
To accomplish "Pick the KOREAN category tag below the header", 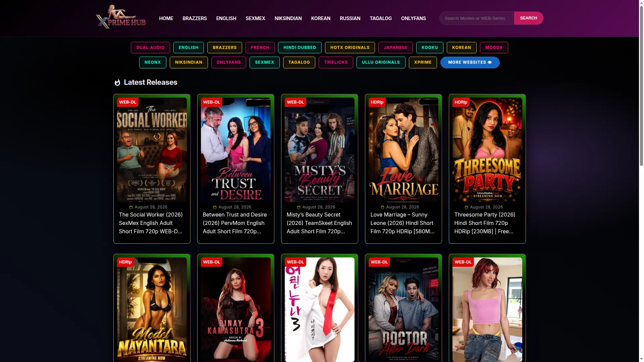I will click(462, 48).
